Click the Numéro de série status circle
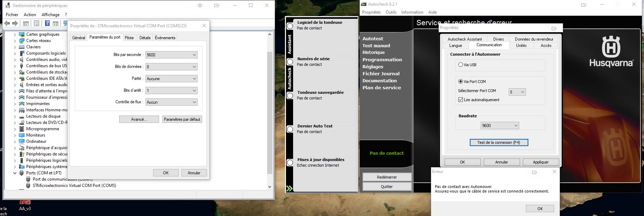This screenshot has height=216, width=644. (290, 62)
